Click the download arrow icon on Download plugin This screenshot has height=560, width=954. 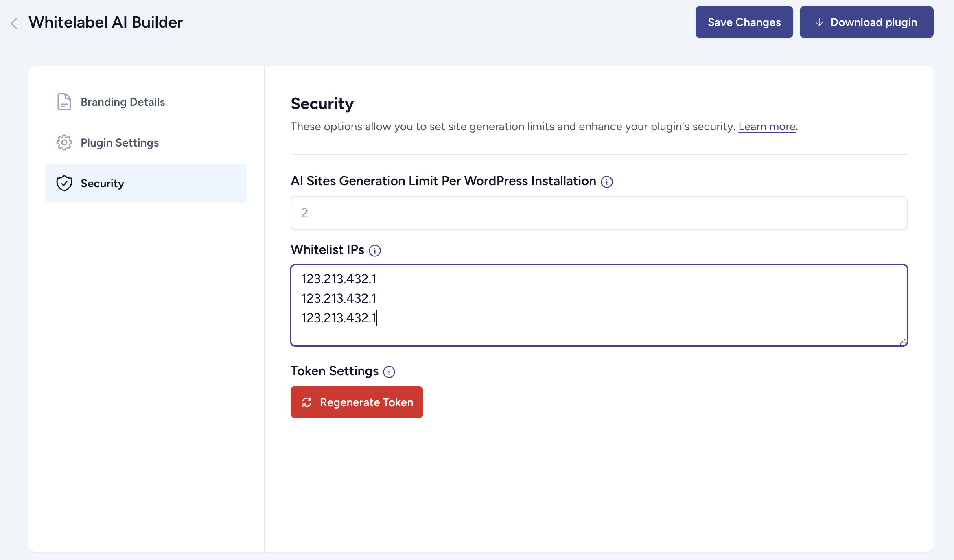tap(819, 22)
